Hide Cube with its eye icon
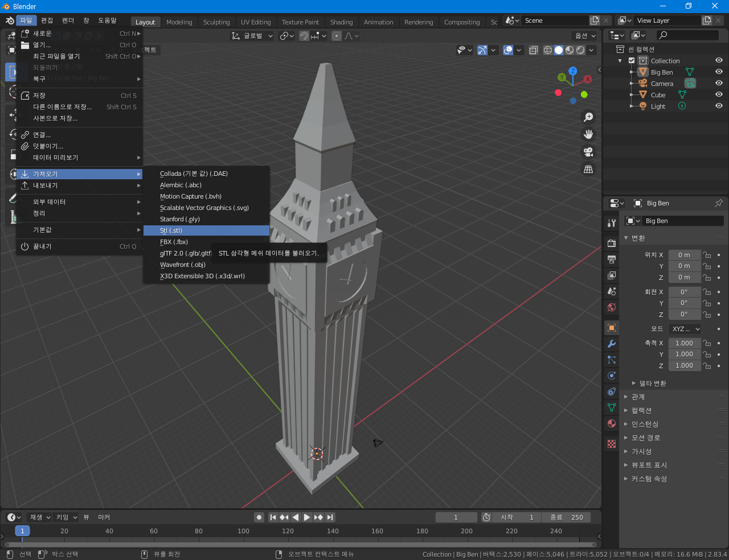Image resolution: width=729 pixels, height=560 pixels. (719, 94)
